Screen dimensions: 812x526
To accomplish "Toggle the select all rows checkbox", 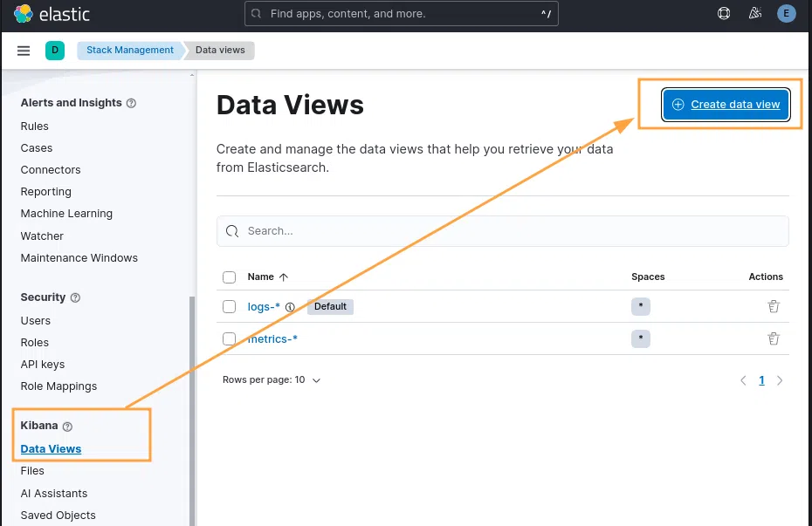I will (229, 277).
